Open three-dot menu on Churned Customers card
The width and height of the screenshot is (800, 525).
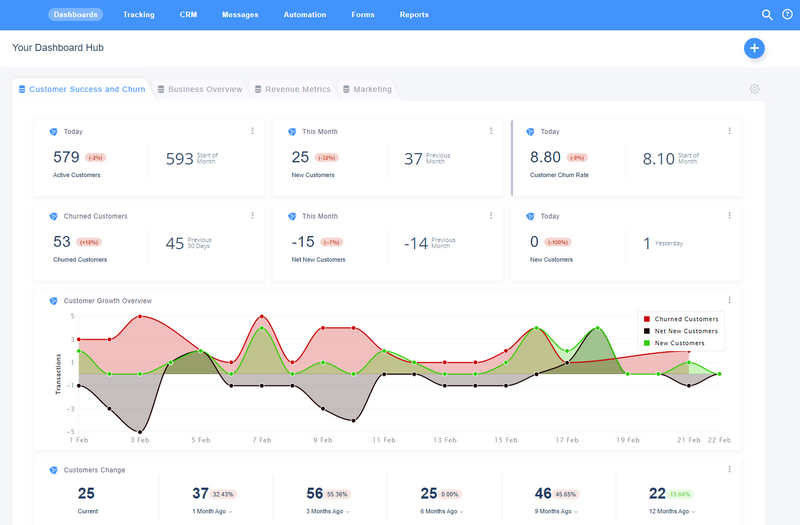click(x=253, y=215)
